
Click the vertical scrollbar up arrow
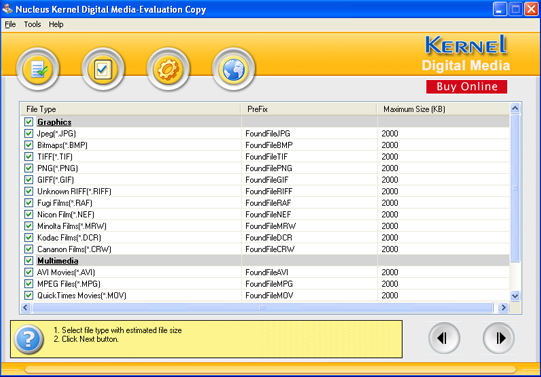[x=515, y=108]
